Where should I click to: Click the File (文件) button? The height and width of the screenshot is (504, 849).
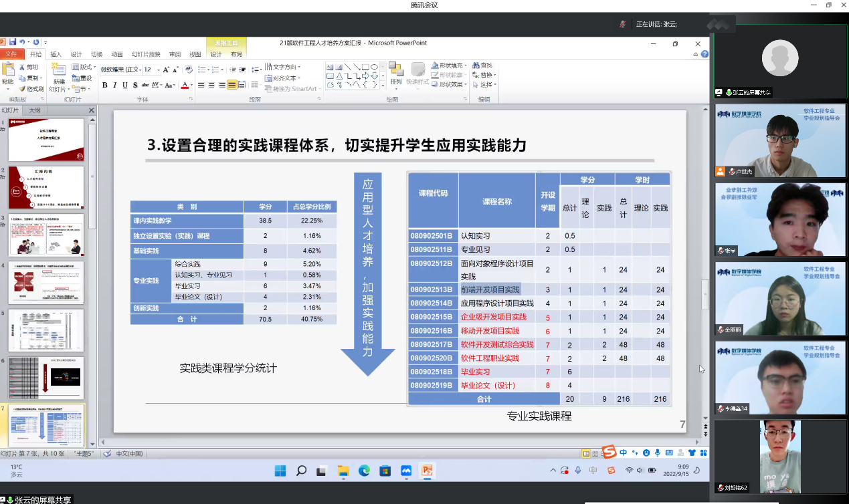[11, 54]
